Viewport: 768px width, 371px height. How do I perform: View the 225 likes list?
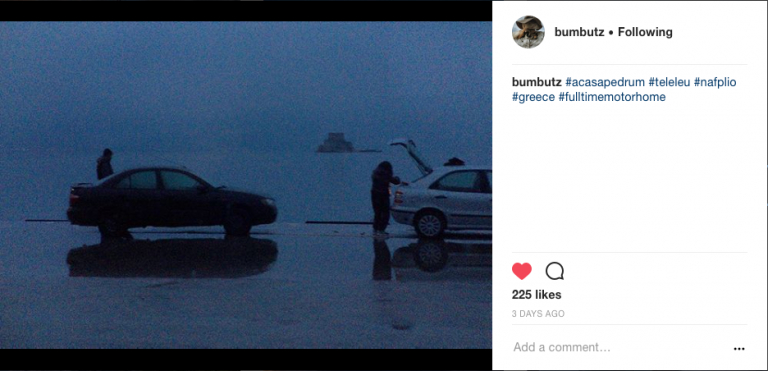536,295
